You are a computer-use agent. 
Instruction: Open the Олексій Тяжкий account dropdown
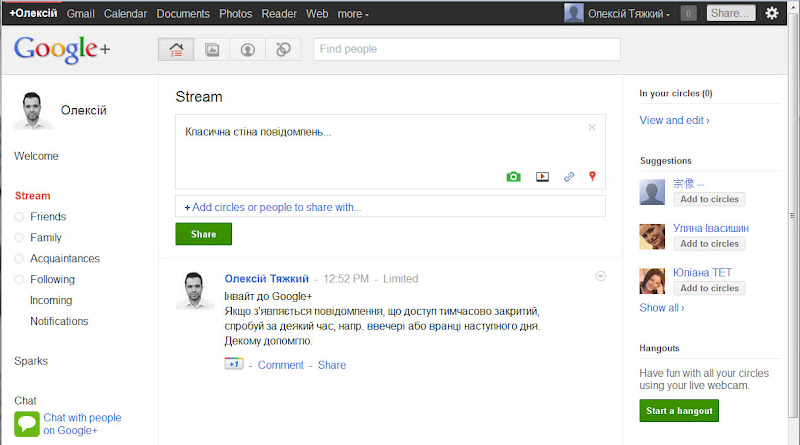pos(629,14)
